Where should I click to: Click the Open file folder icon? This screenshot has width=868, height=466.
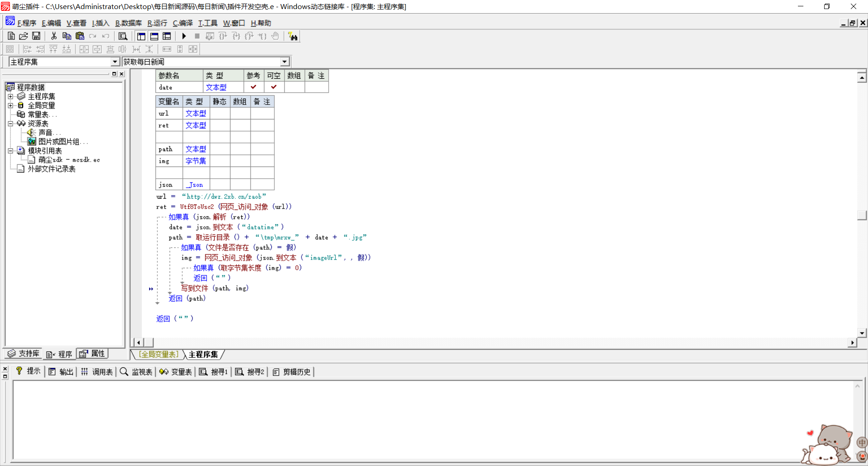24,36
